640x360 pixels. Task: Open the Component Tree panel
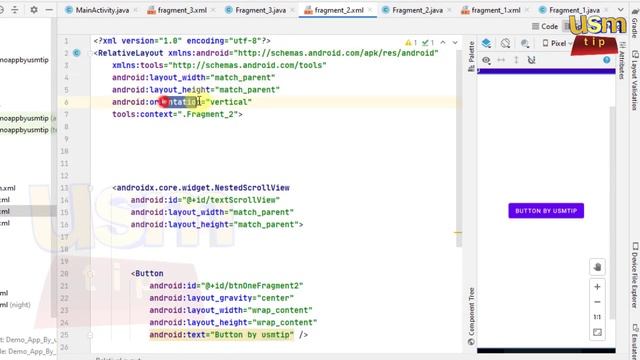(x=471, y=316)
